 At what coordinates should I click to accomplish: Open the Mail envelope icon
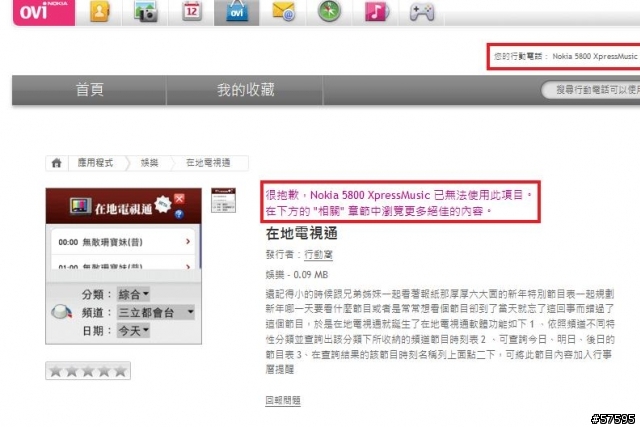click(284, 12)
